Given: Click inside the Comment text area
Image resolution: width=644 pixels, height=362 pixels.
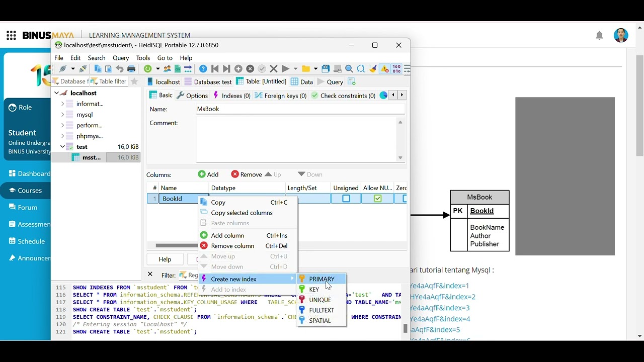Looking at the screenshot, I should [x=297, y=140].
